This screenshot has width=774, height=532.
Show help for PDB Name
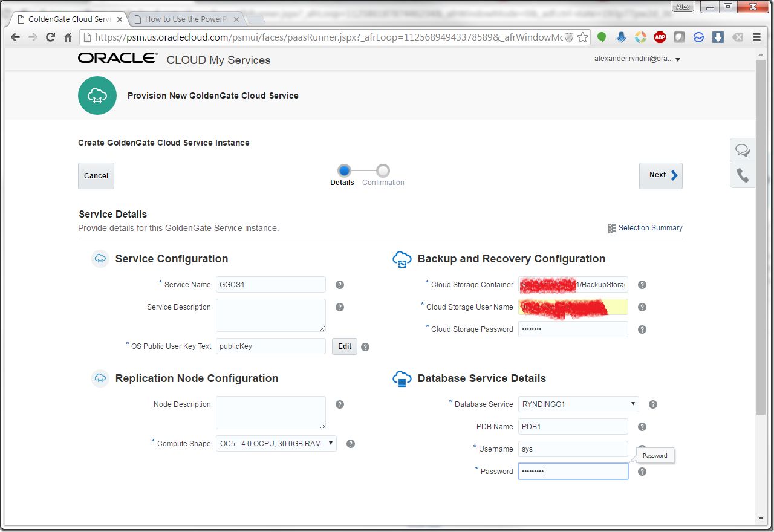click(642, 427)
